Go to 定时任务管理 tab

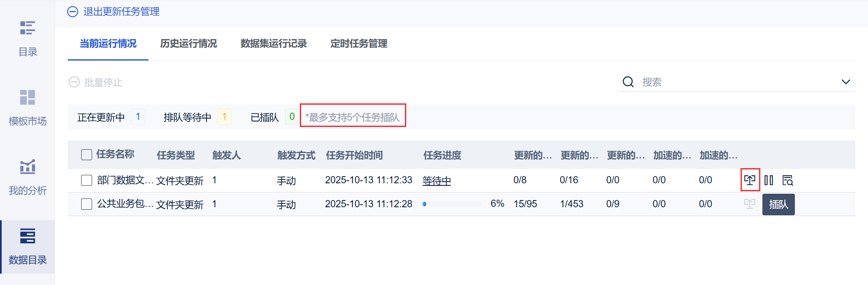(x=359, y=44)
